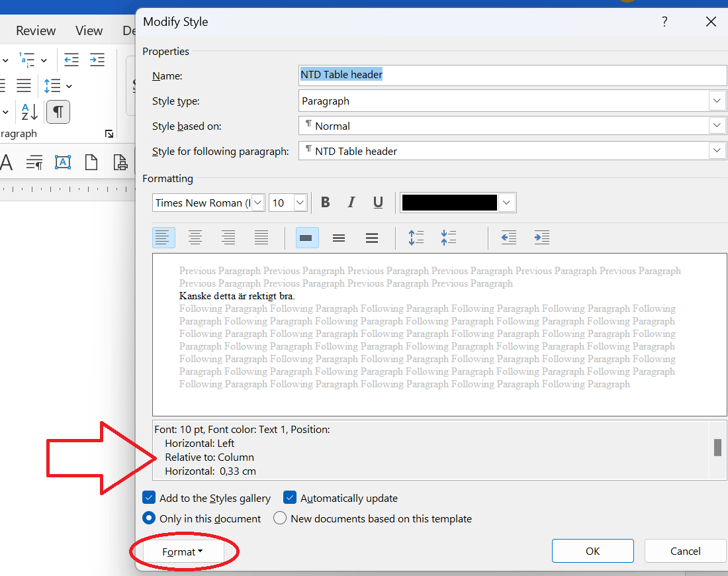Decrease indent in Modify Style dialog
The height and width of the screenshot is (576, 728).
[x=509, y=238]
